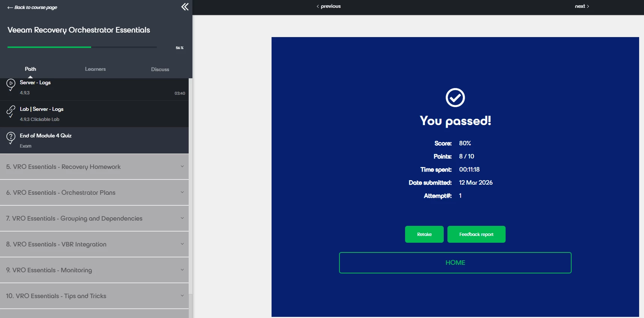Open the End of Module 4 Quiz

94,140
